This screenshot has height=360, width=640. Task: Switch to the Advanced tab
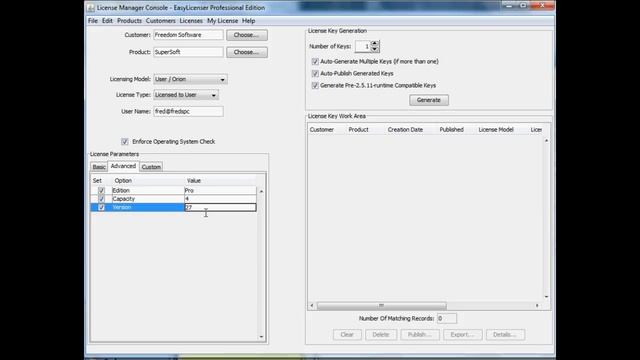tap(123, 166)
